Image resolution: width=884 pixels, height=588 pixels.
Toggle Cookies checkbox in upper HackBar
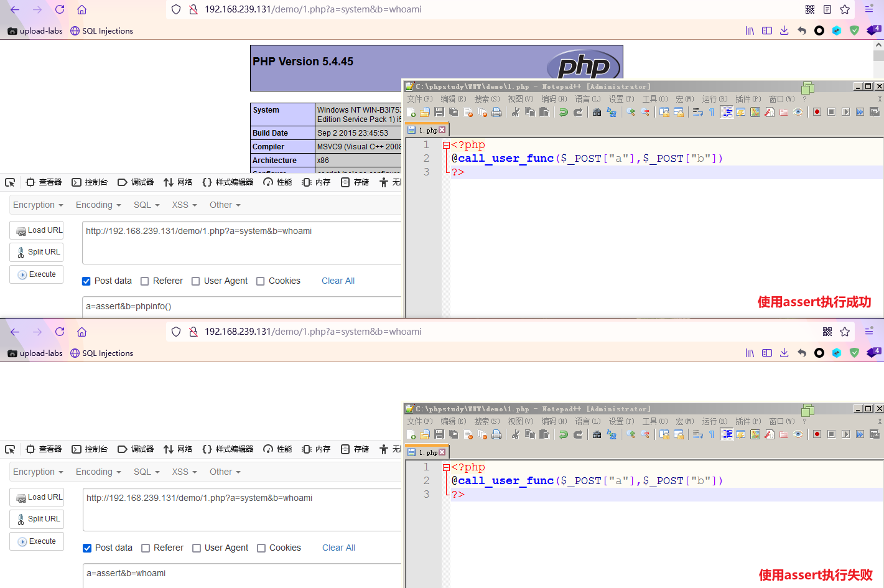[x=261, y=281]
